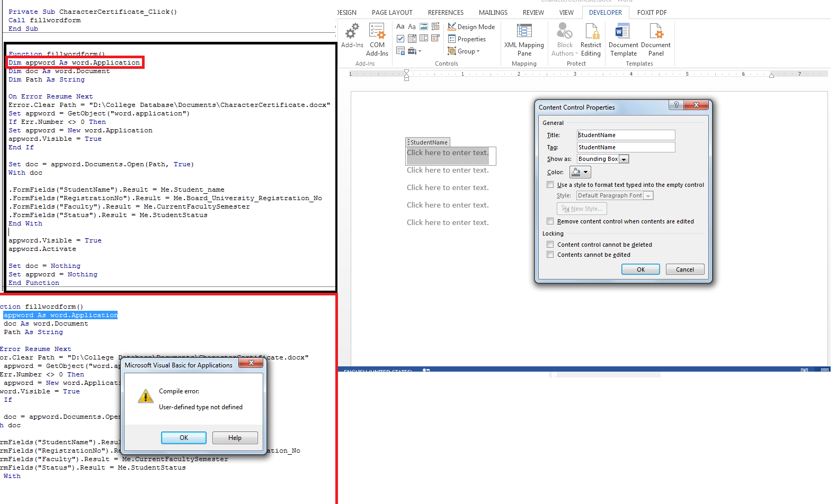Open Legacy Tools briefcase menu
The height and width of the screenshot is (504, 837).
[x=415, y=51]
